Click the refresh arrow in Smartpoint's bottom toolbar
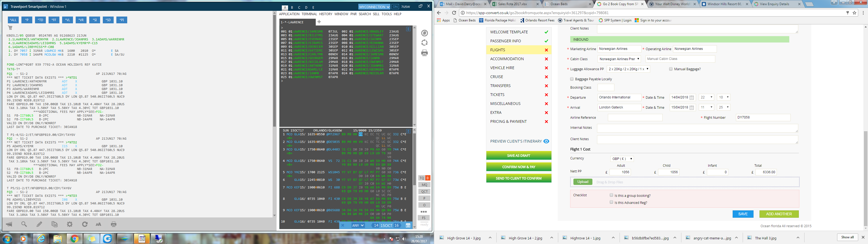 tap(85, 224)
